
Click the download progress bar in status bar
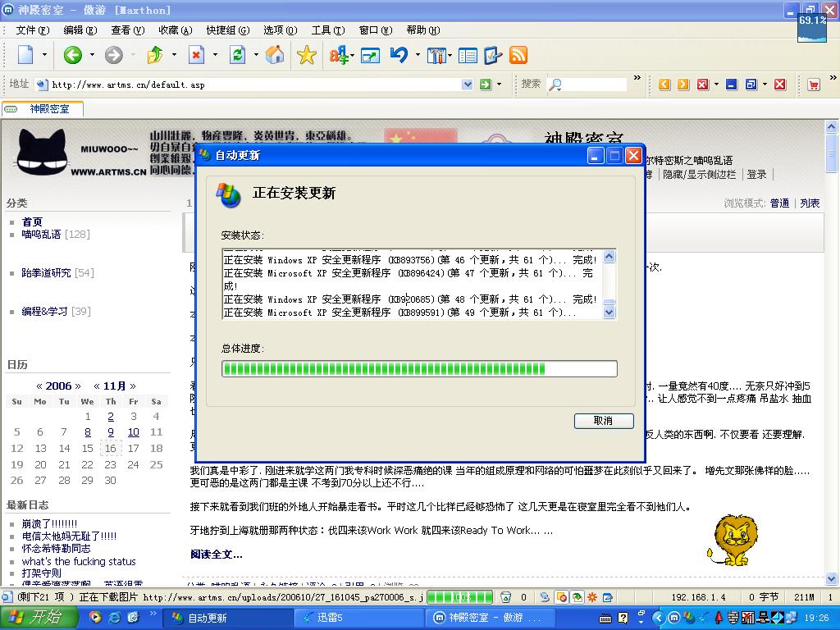pyautogui.click(x=459, y=597)
